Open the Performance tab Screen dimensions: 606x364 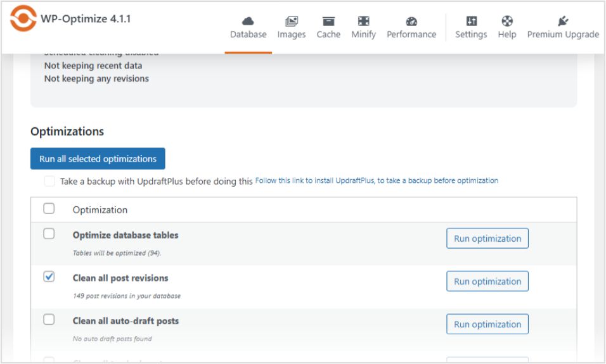click(x=411, y=34)
